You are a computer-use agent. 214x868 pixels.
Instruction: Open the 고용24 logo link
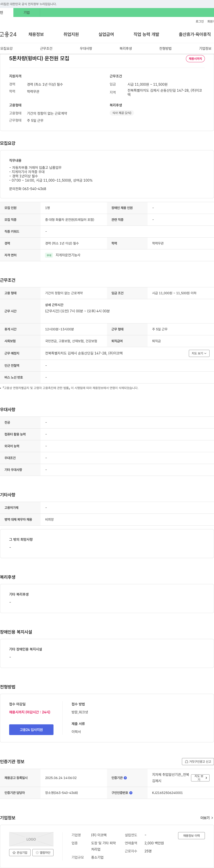[8, 34]
